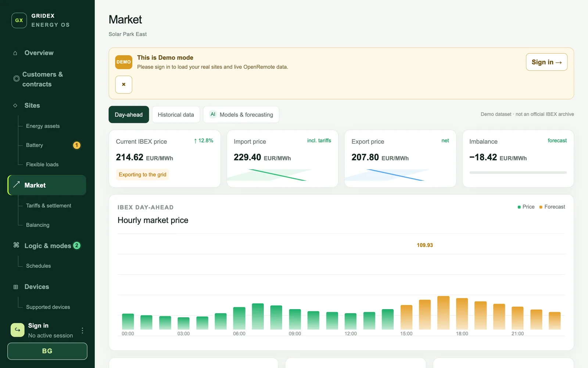Click the tallest 17:00 forecast bar
Viewport: 588px width, 368px height.
[x=443, y=312]
